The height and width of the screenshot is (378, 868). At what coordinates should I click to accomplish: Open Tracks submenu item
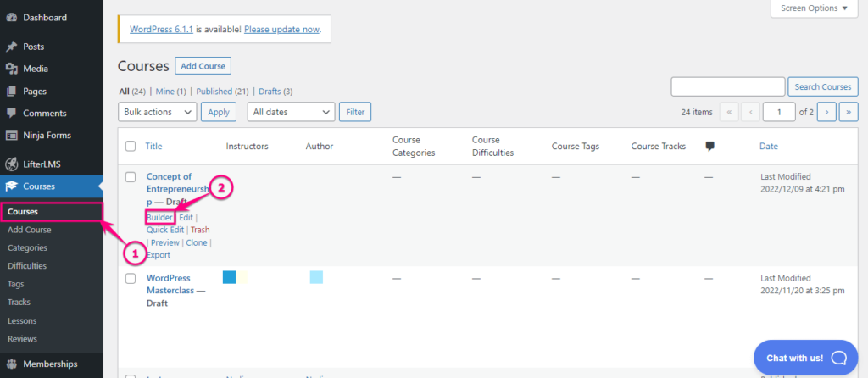pos(19,303)
